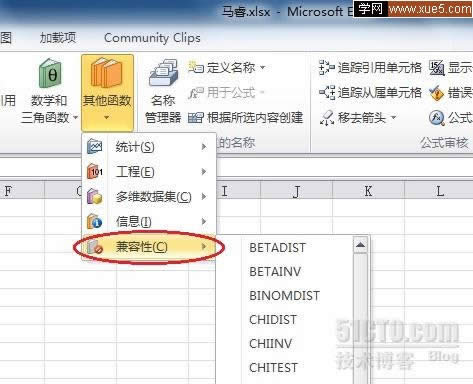Choose BINOMDIST function
The width and height of the screenshot is (473, 384).
click(284, 296)
